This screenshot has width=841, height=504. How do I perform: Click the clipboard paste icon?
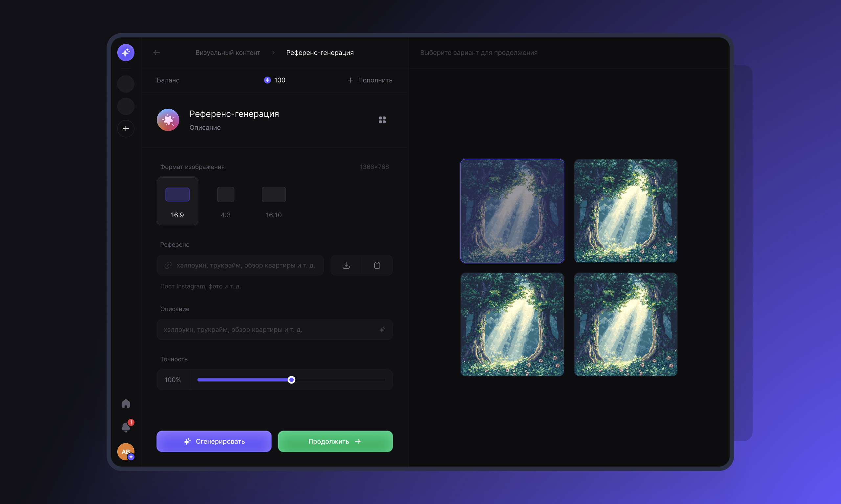[x=377, y=265]
